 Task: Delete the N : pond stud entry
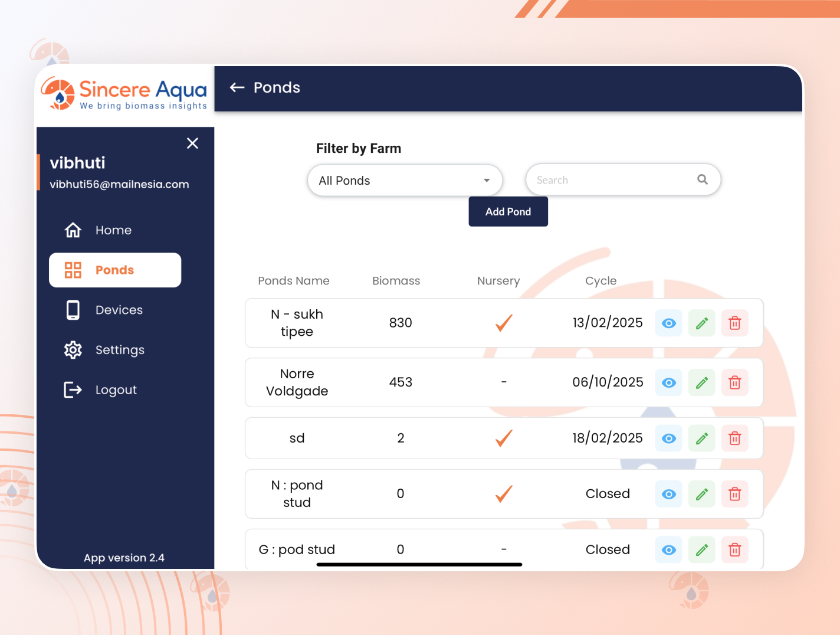734,494
